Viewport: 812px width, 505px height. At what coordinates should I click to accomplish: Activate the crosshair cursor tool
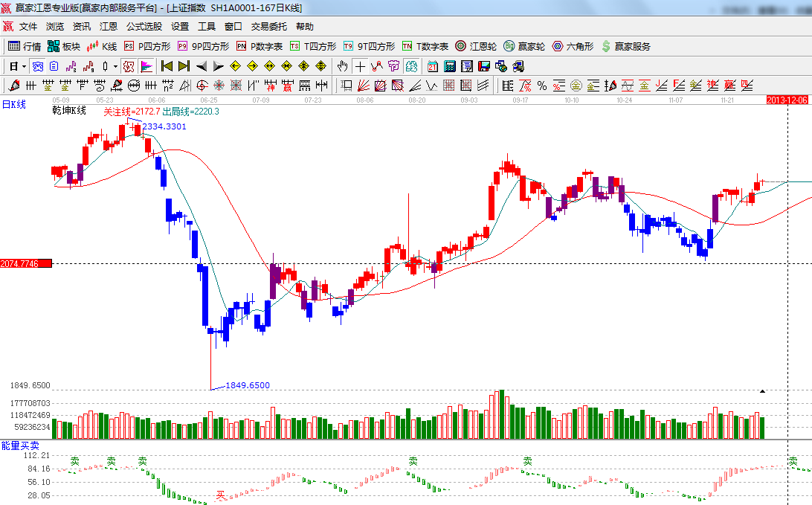point(360,66)
